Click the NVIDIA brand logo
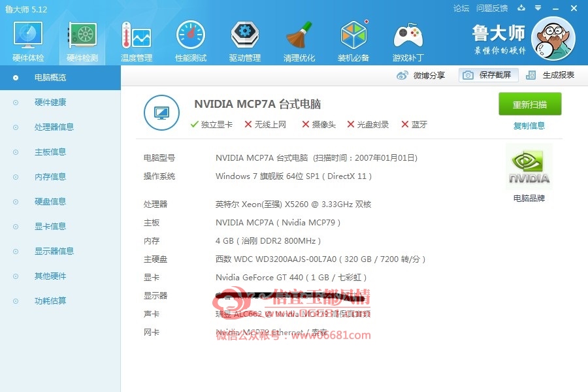The image size is (588, 392). pyautogui.click(x=529, y=167)
